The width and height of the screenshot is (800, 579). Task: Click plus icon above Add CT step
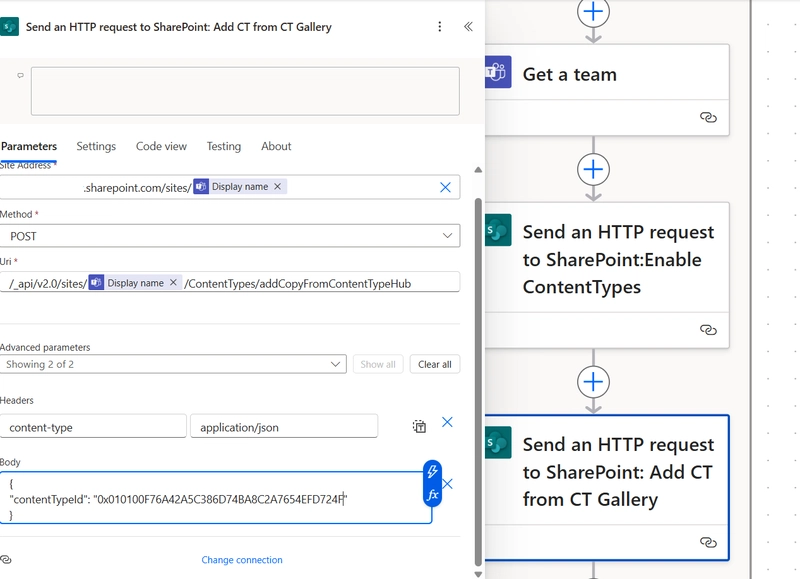coord(593,382)
